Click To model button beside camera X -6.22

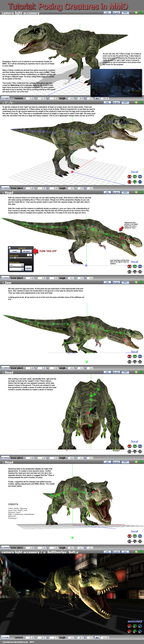click(5, 98)
